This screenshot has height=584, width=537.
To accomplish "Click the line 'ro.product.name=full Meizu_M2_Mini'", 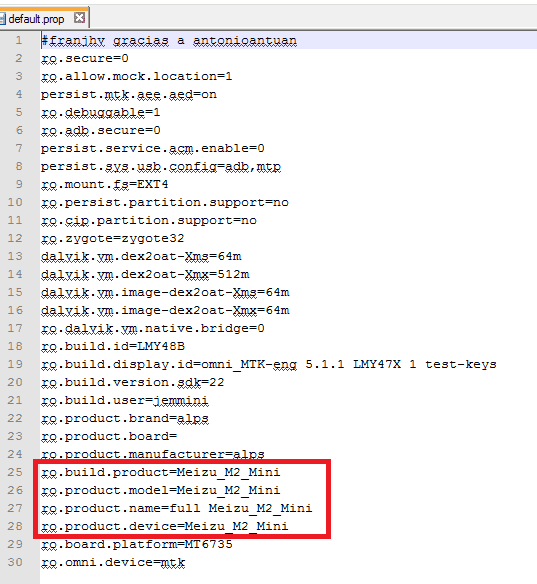I will (x=177, y=508).
